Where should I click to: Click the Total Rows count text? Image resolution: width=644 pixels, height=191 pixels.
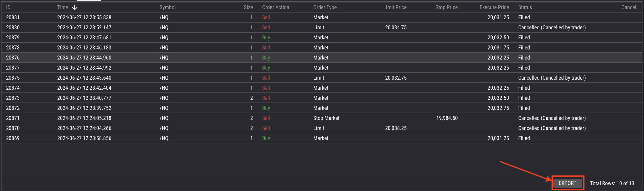tap(612, 183)
